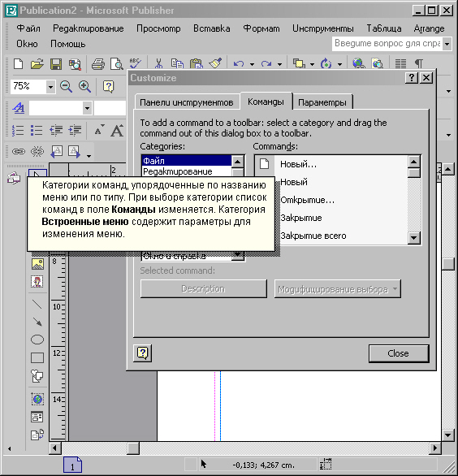Select the Picture Frame tool
The height and width of the screenshot is (476, 458).
point(37,264)
